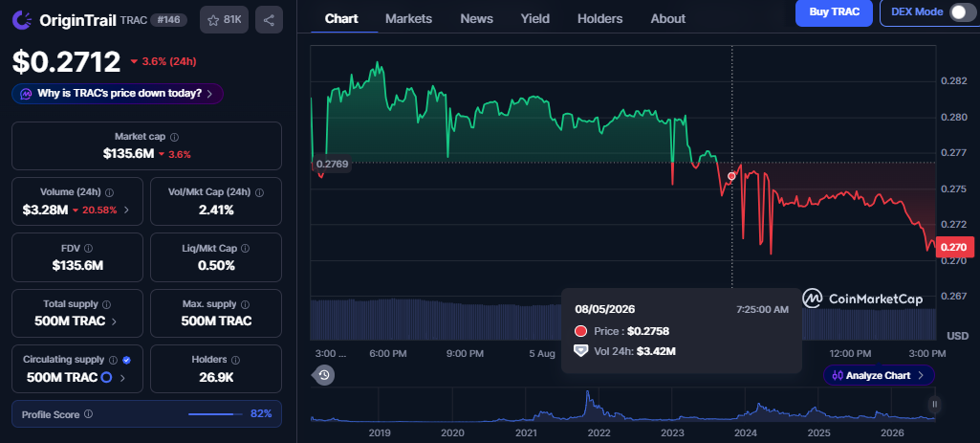Screen dimensions: 980x443
Task: Open Why is TRAC's price down today
Action: (118, 94)
